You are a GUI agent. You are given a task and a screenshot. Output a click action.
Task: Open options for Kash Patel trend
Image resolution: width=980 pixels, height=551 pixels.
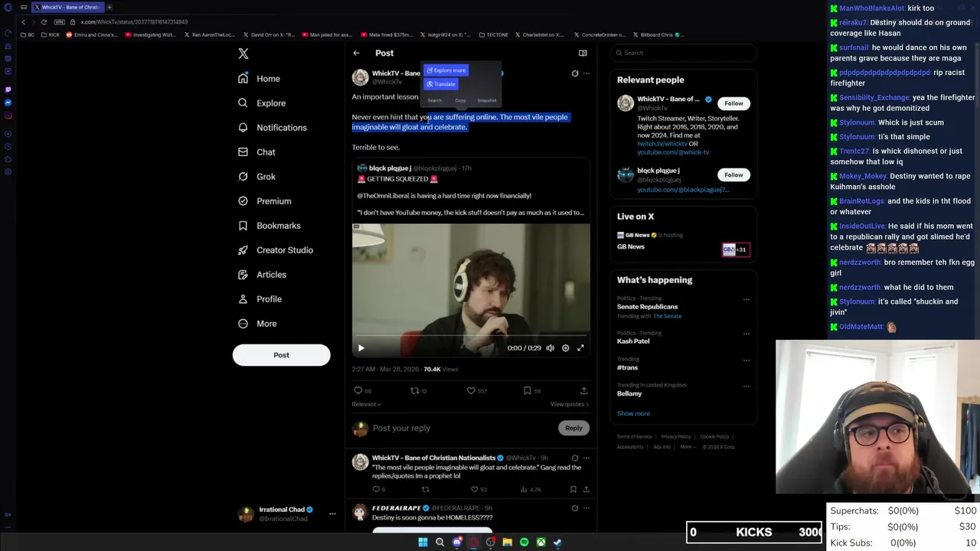(x=746, y=334)
